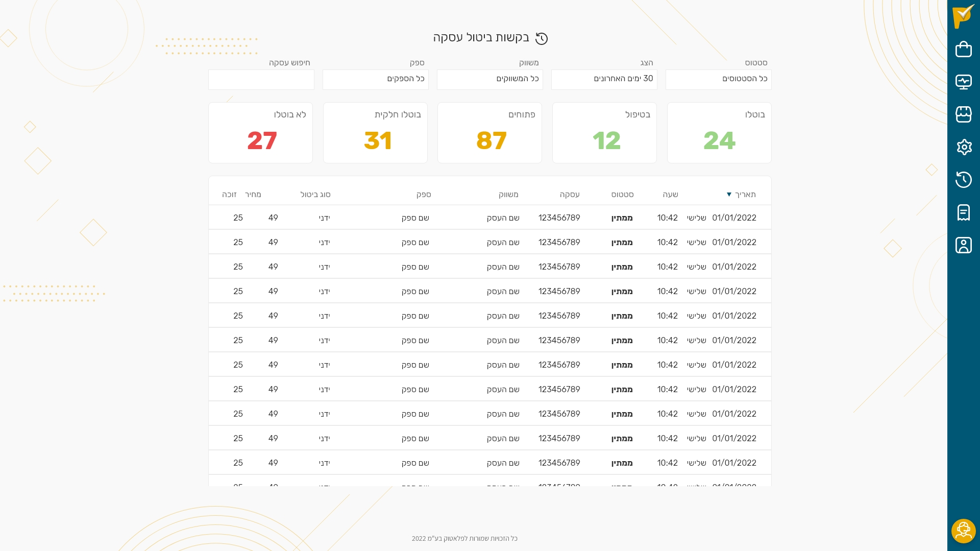Open the receipt sidebar icon

(x=963, y=212)
